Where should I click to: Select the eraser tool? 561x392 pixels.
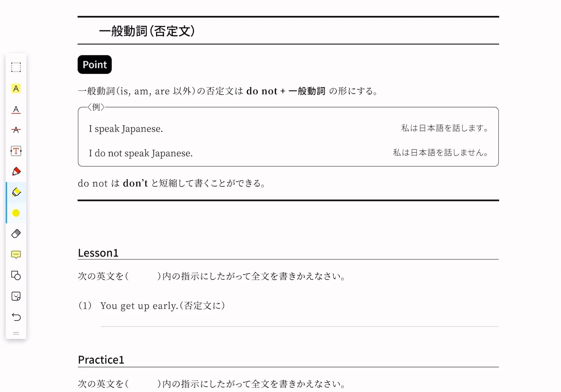click(16, 234)
